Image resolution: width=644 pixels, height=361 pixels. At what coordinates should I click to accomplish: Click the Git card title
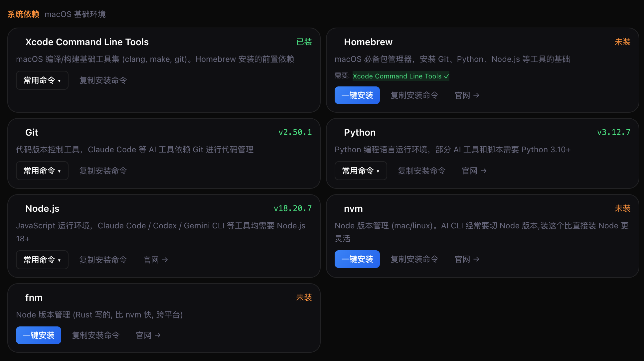32,132
